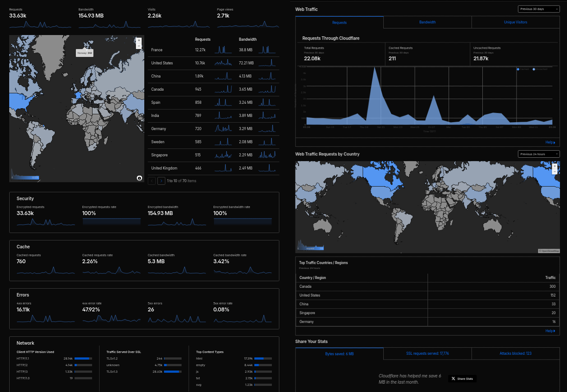Viewport: 567px width, 392px height.
Task: Select the Attacks blocked tab
Action: pyautogui.click(x=515, y=353)
